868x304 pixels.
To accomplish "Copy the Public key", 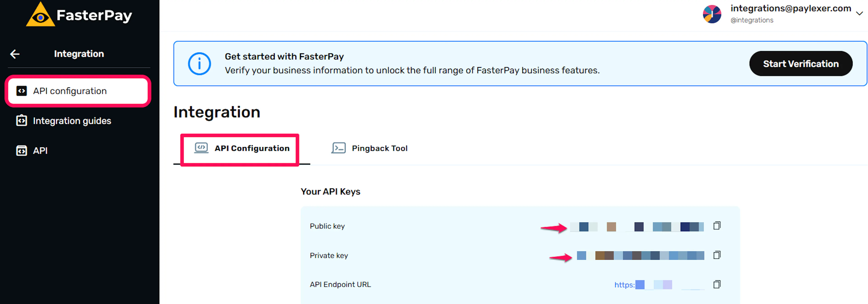I will click(717, 226).
